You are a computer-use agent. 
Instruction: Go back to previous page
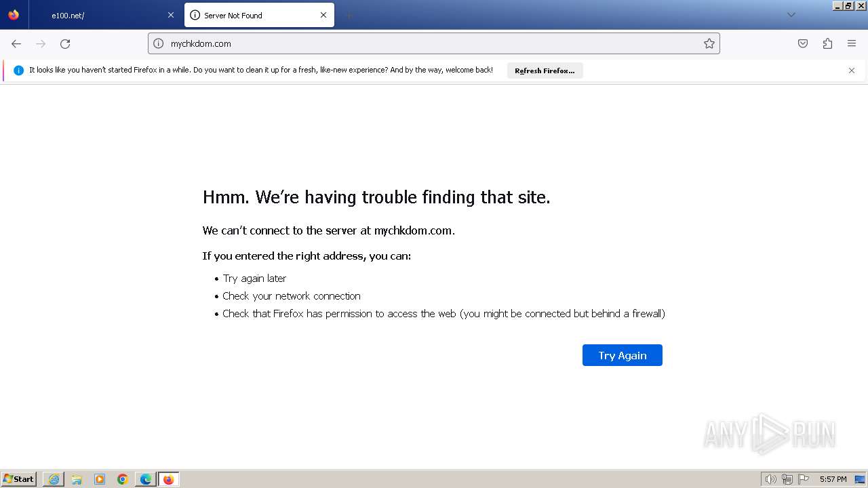[x=16, y=43]
